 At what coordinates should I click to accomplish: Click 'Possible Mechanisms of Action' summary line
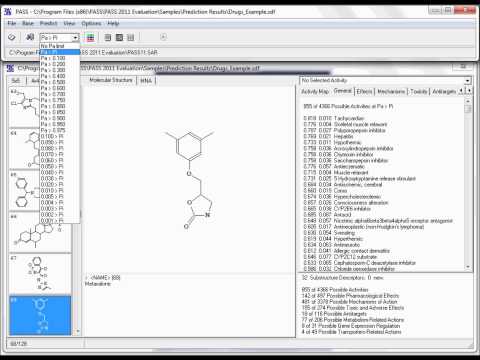coord(349,302)
